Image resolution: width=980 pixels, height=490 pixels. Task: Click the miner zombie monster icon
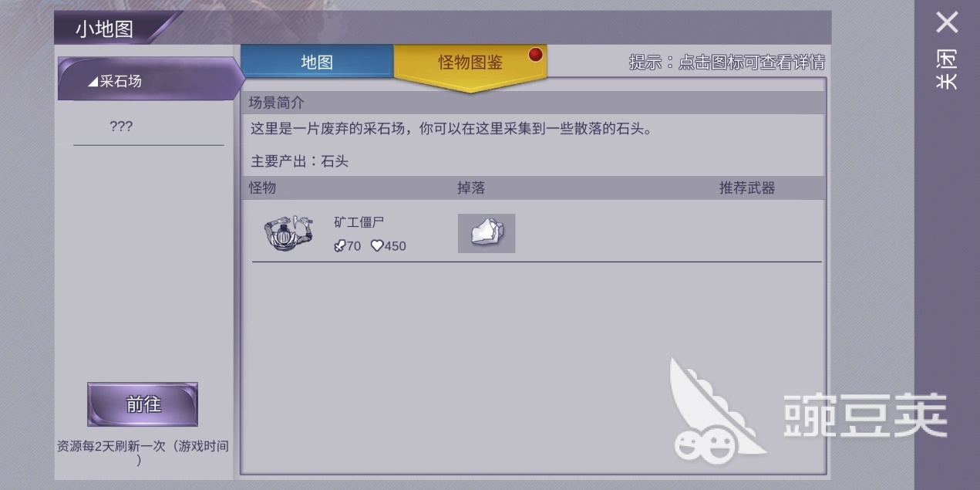(288, 232)
